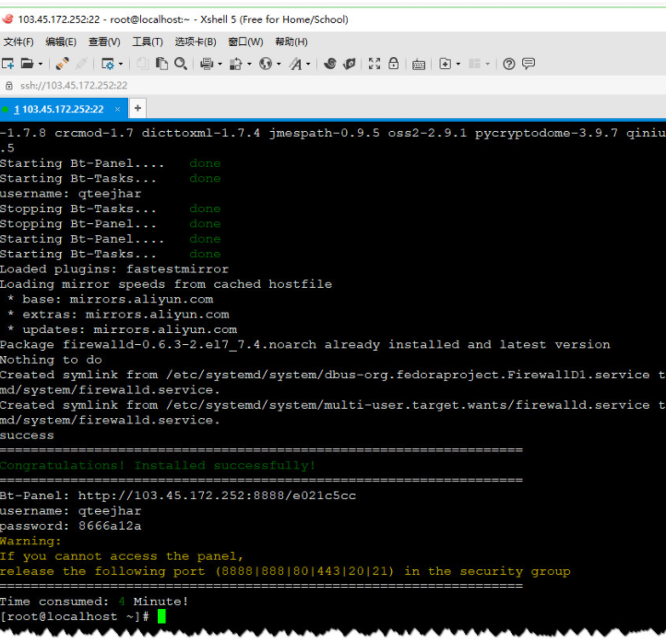Open the 工具(T) menu
Image resolution: width=666 pixels, height=644 pixels.
tap(148, 42)
